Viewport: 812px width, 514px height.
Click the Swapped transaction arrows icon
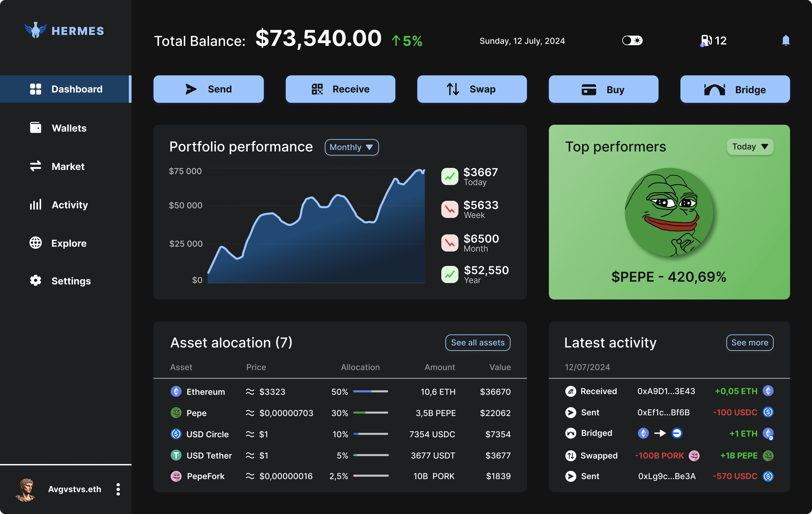[x=571, y=456]
